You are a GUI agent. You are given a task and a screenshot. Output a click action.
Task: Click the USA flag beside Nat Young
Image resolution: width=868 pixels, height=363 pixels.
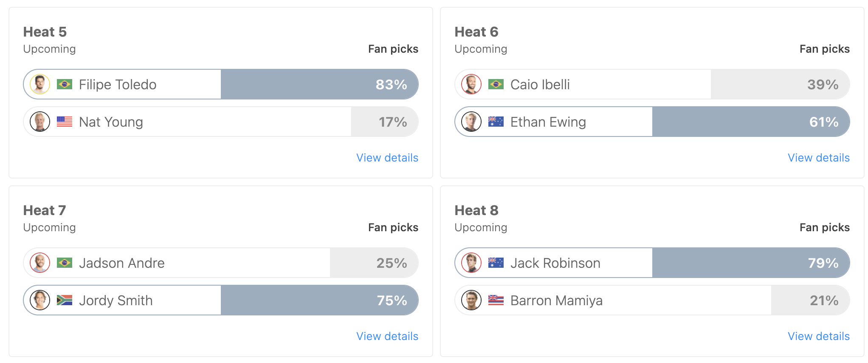(x=65, y=122)
